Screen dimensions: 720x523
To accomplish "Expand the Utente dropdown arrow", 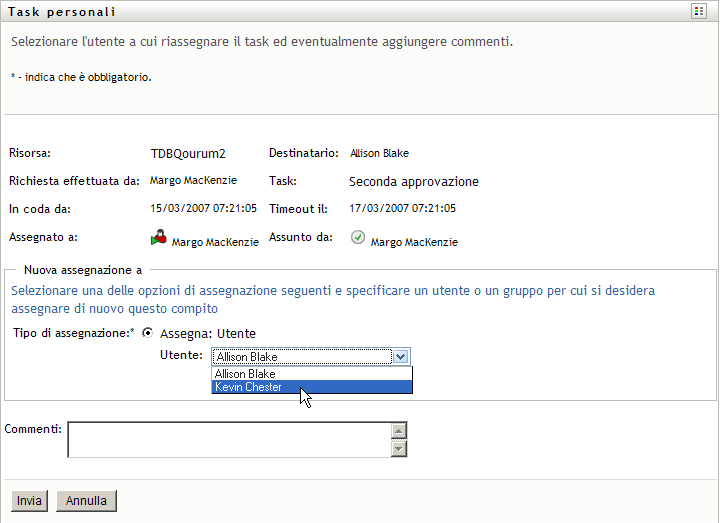I will pyautogui.click(x=400, y=356).
